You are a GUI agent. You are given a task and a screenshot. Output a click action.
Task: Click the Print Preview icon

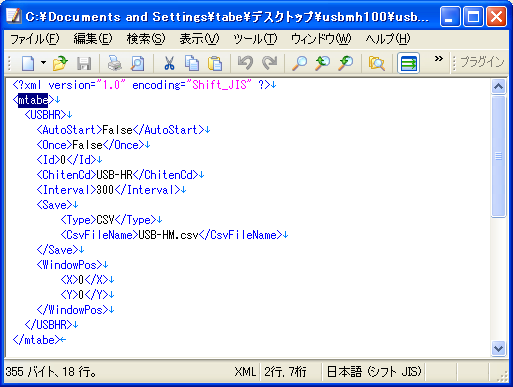138,63
